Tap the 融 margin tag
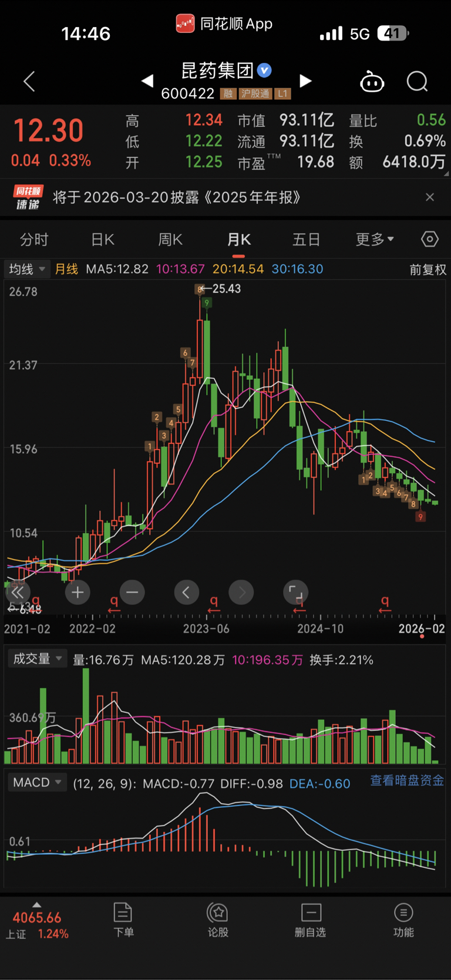 pos(228,94)
